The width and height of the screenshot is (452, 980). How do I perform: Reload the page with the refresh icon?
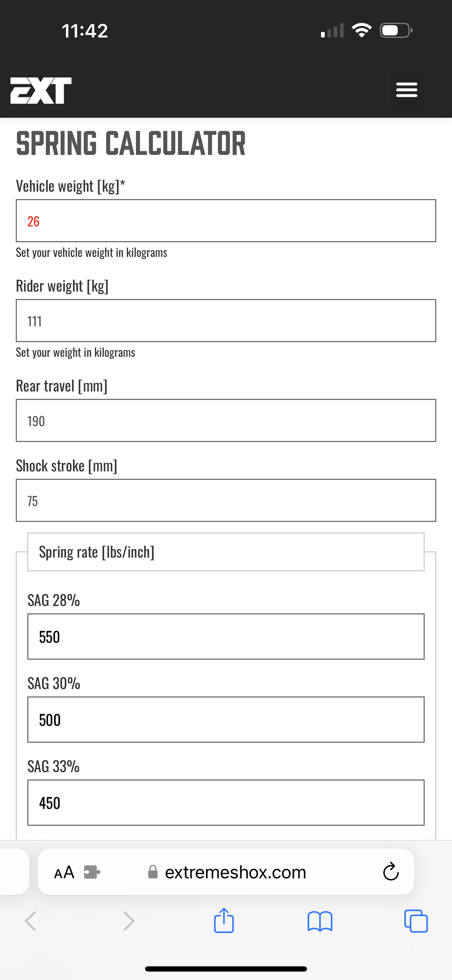click(390, 872)
